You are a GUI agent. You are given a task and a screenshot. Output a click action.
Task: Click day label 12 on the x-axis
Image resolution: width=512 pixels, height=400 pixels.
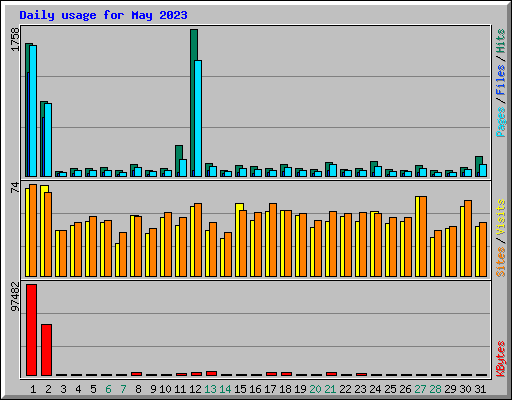click(195, 389)
